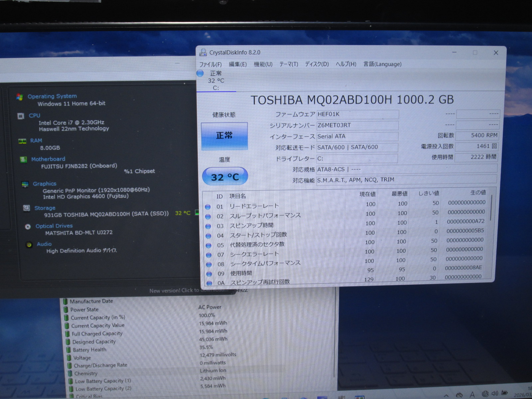Click the CPU chip icon in Speccy
532x399 pixels.
pos(21,116)
